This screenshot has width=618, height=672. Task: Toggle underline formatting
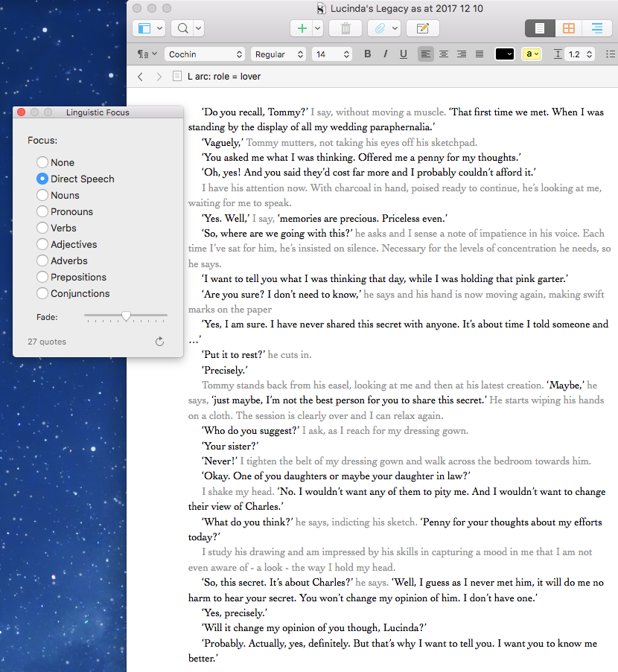(403, 54)
